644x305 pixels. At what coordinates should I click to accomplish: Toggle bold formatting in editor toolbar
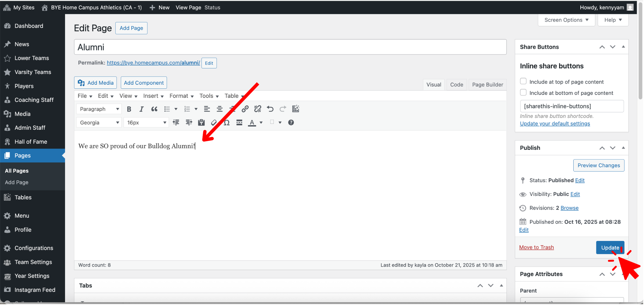coord(129,109)
